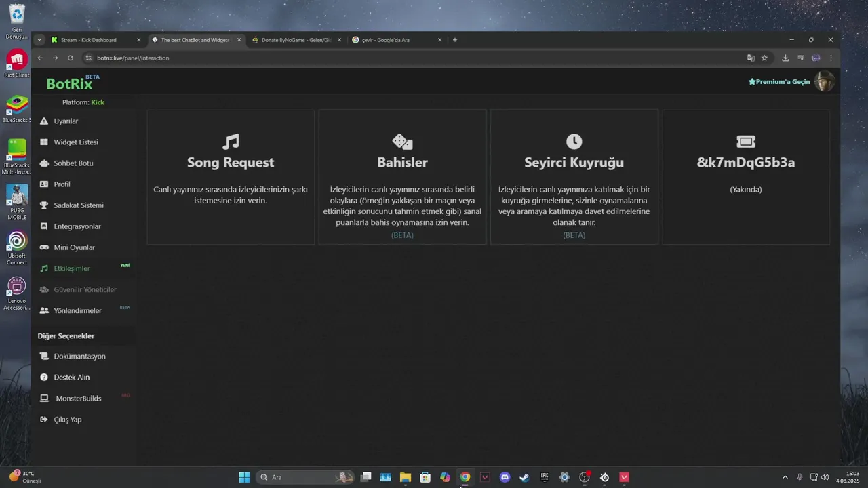Open the Ubisoft Connect desktop shortcut
Screen dimensions: 868x488
tap(17, 248)
